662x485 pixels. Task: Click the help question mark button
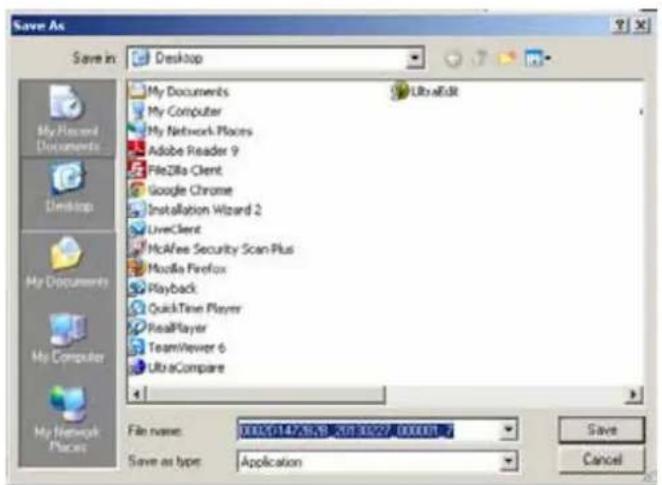tap(621, 26)
